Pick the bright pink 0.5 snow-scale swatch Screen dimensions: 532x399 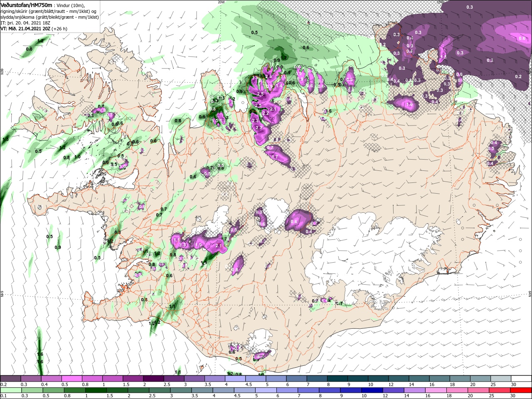(x=71, y=379)
